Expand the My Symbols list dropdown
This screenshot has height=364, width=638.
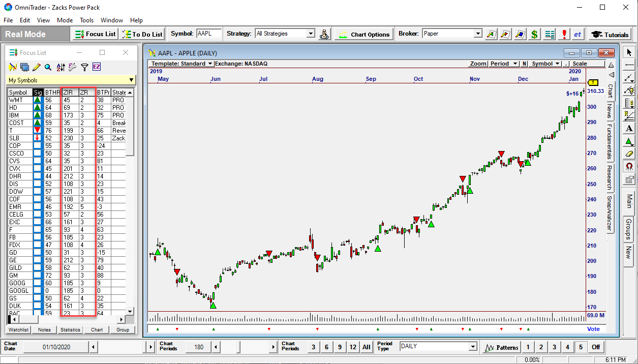point(132,80)
